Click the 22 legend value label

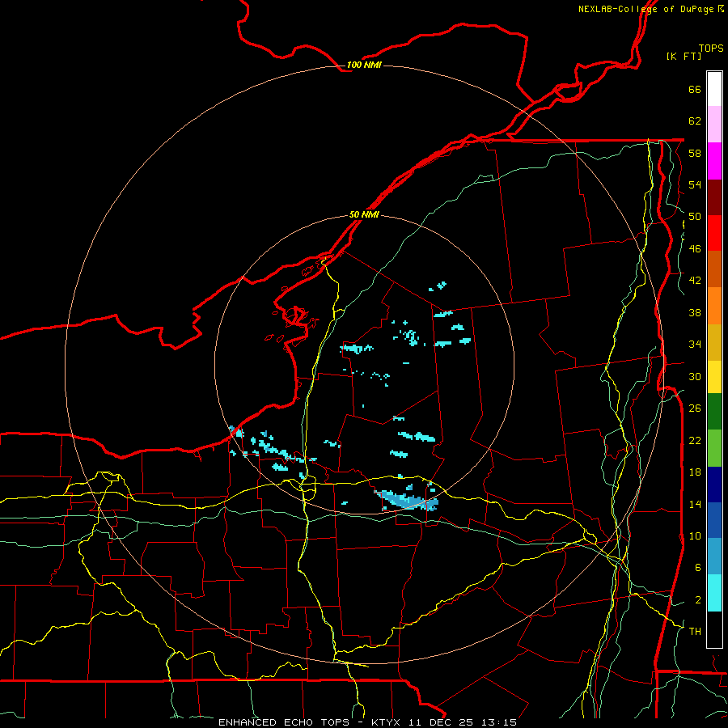pos(695,440)
